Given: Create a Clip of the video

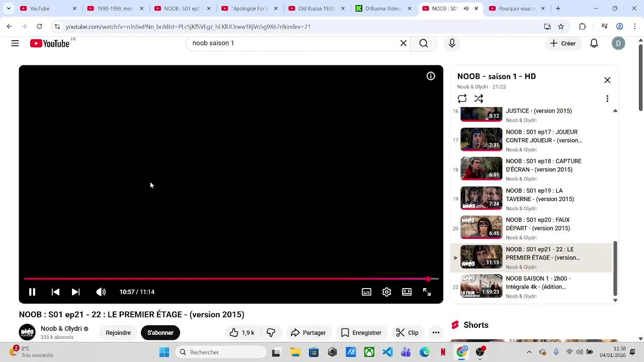Looking at the screenshot, I should [x=407, y=332].
